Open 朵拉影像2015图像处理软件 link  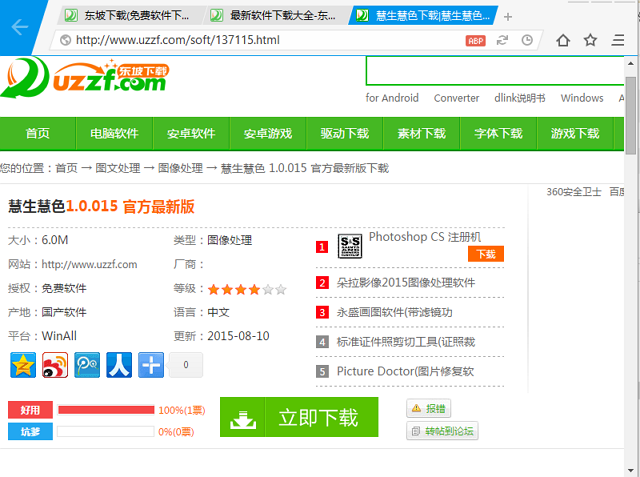tap(406, 283)
